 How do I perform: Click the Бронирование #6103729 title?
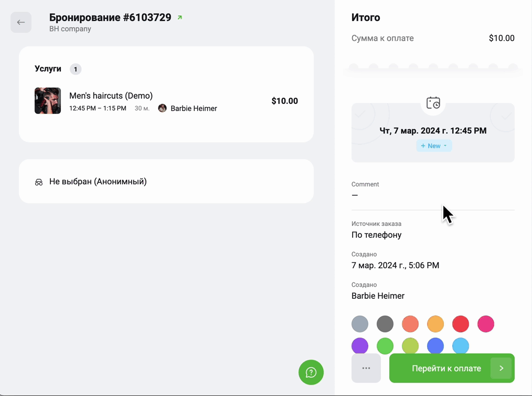click(x=110, y=17)
